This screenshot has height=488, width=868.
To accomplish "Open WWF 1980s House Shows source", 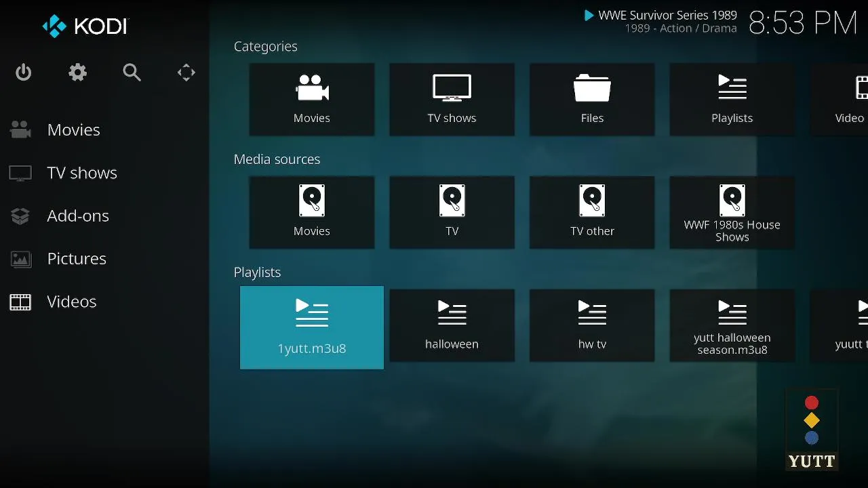I will click(732, 213).
